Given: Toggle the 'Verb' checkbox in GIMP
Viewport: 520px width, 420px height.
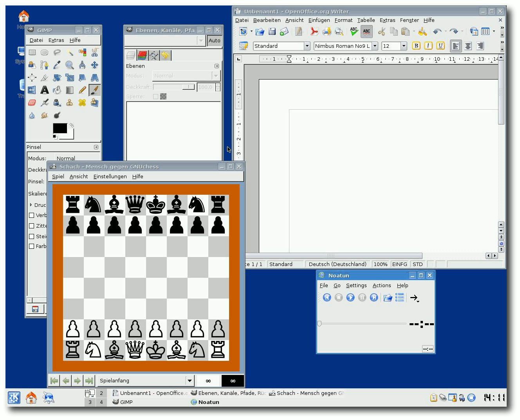Looking at the screenshot, I should click(32, 215).
